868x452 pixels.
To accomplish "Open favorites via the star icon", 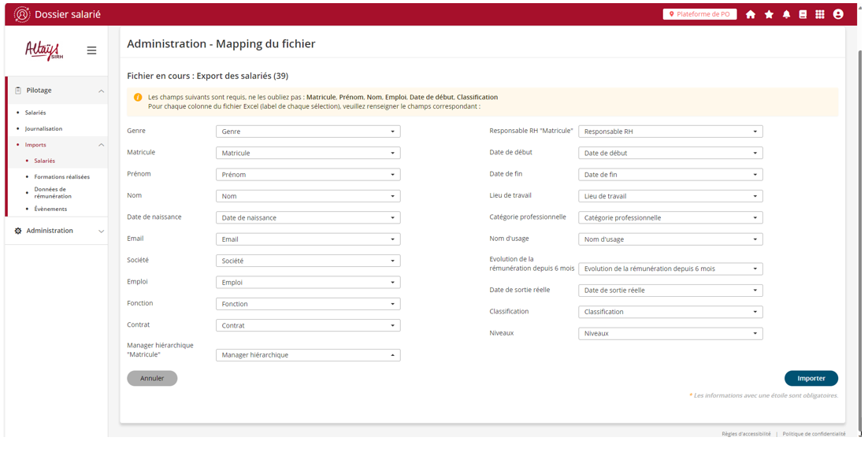I will (x=769, y=14).
